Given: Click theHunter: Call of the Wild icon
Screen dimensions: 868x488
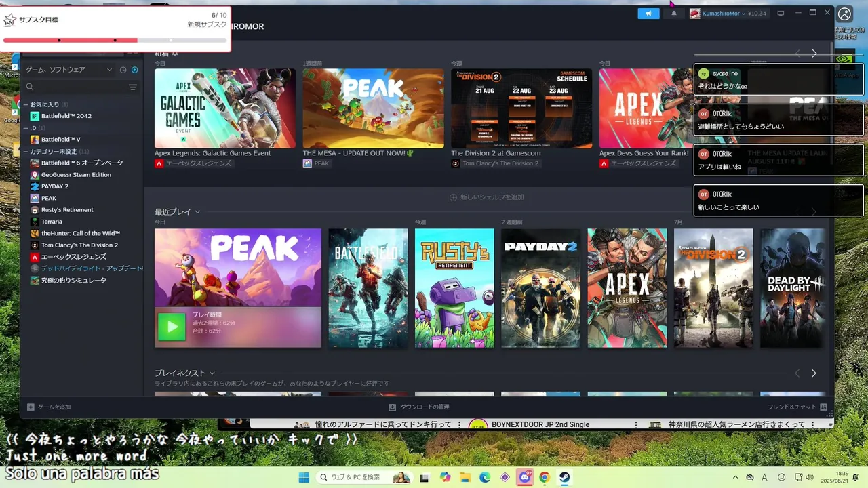Looking at the screenshot, I should click(x=35, y=233).
